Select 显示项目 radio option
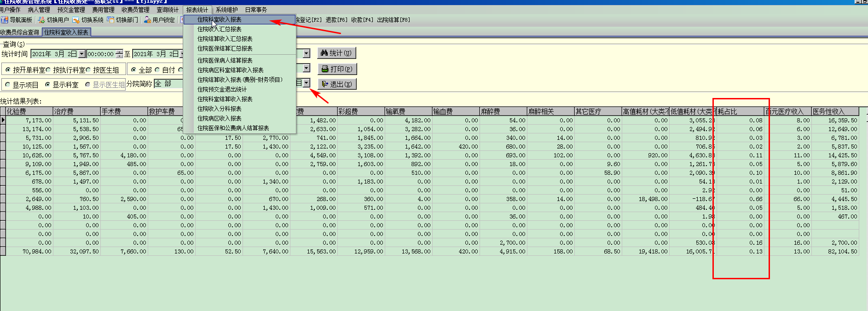The width and height of the screenshot is (868, 311). click(7, 85)
